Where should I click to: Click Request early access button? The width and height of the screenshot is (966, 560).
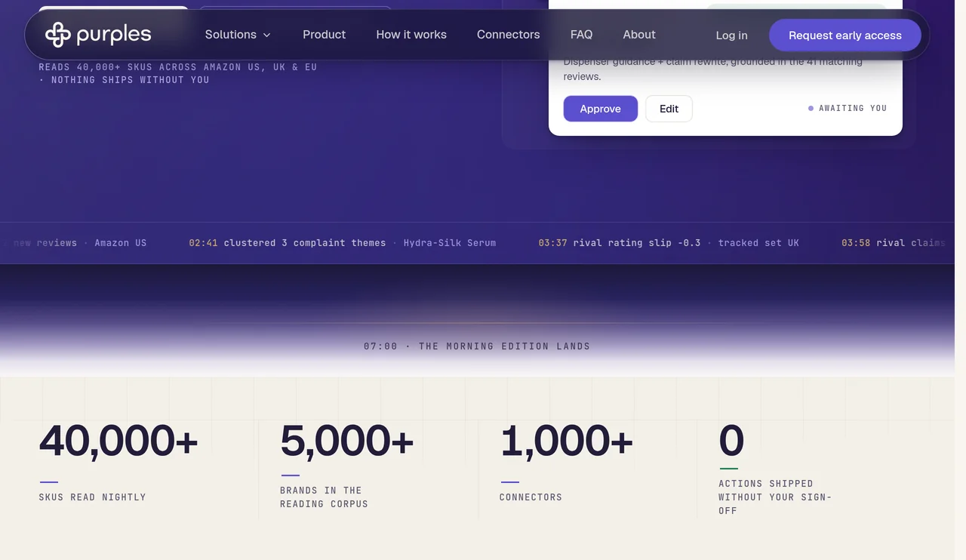point(845,35)
